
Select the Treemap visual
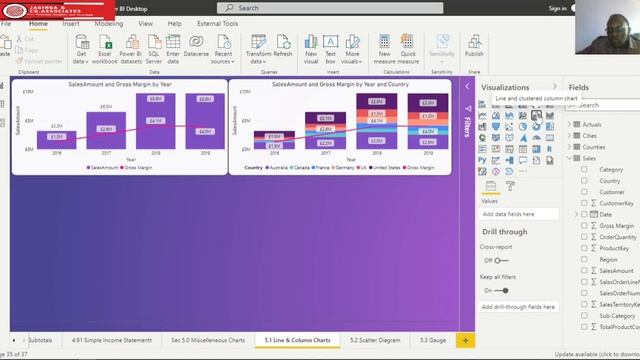(550, 127)
